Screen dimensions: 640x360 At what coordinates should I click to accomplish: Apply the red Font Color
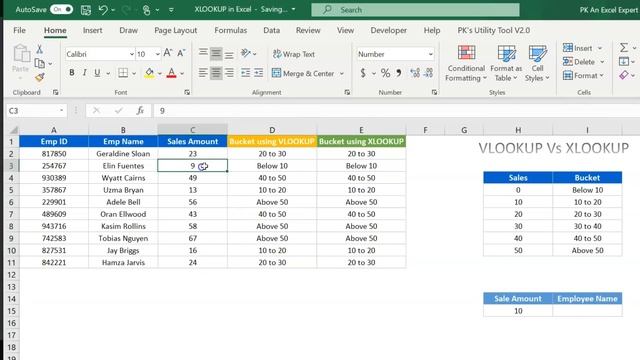(171, 73)
